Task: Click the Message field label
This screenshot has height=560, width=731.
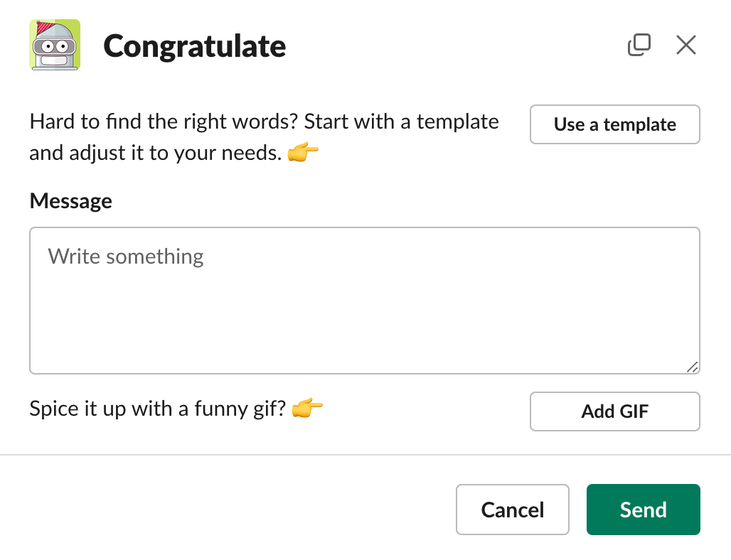Action: (70, 201)
